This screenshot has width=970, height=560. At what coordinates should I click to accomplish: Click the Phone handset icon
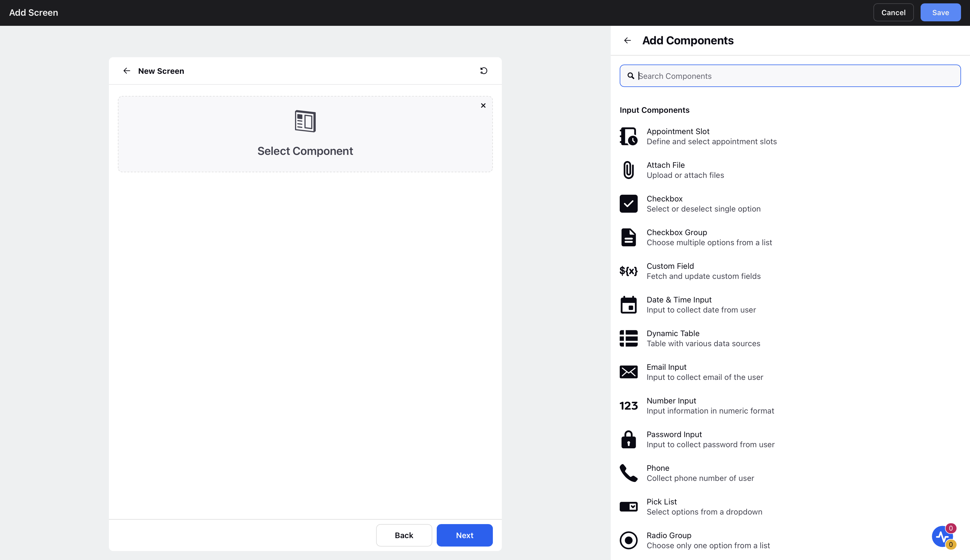628,473
